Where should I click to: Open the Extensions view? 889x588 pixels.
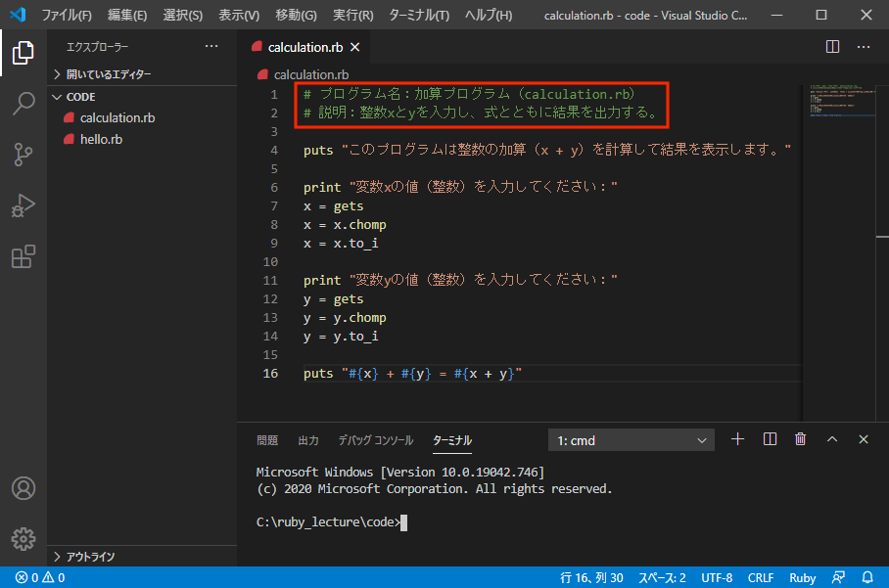[x=23, y=256]
